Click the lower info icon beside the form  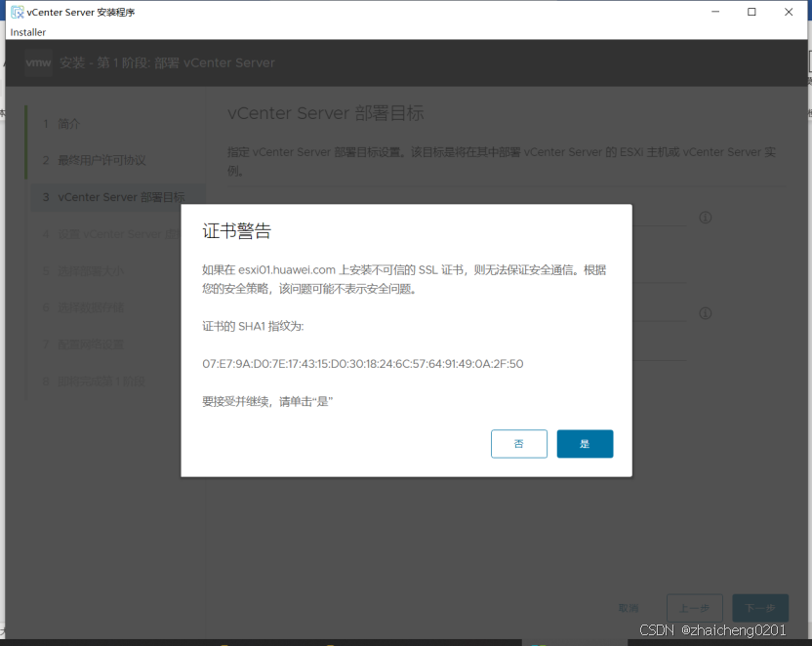[706, 313]
